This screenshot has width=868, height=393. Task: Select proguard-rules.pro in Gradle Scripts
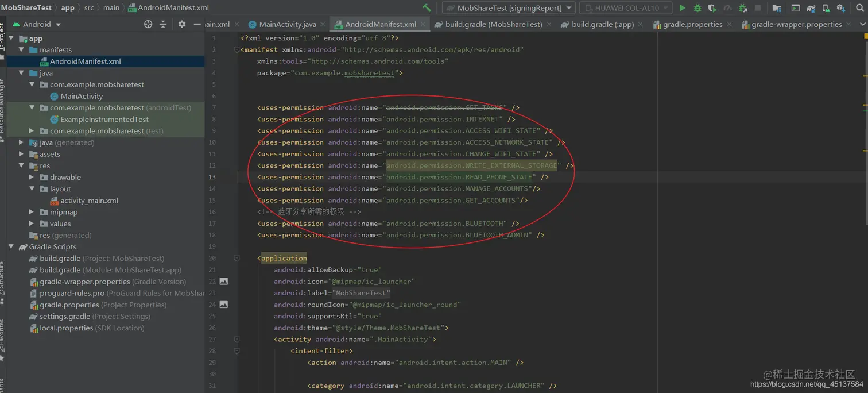click(x=118, y=293)
